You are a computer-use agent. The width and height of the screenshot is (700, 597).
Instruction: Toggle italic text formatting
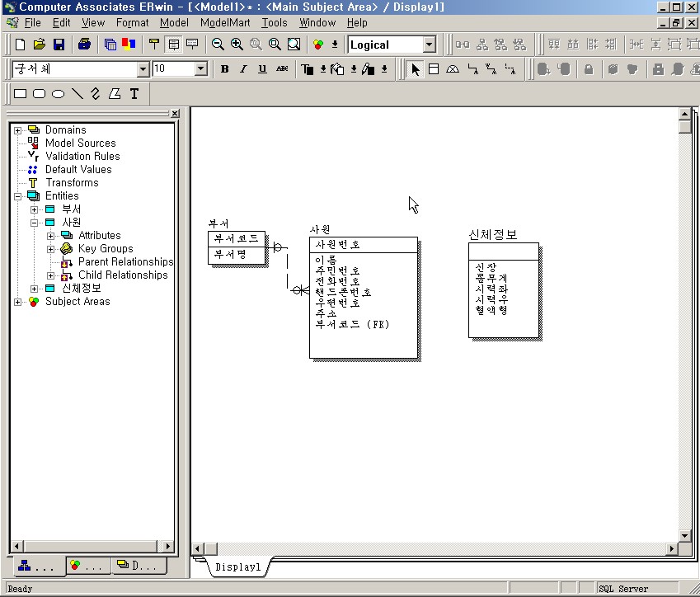(243, 69)
